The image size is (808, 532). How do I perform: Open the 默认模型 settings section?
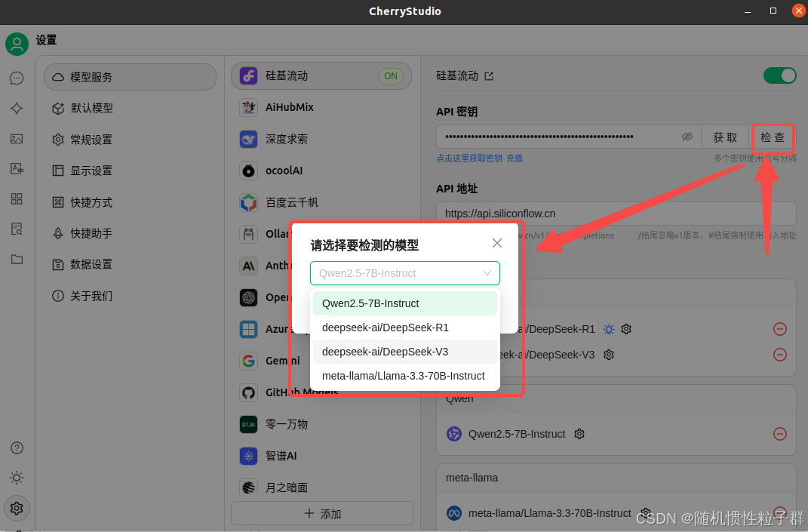[x=130, y=108]
